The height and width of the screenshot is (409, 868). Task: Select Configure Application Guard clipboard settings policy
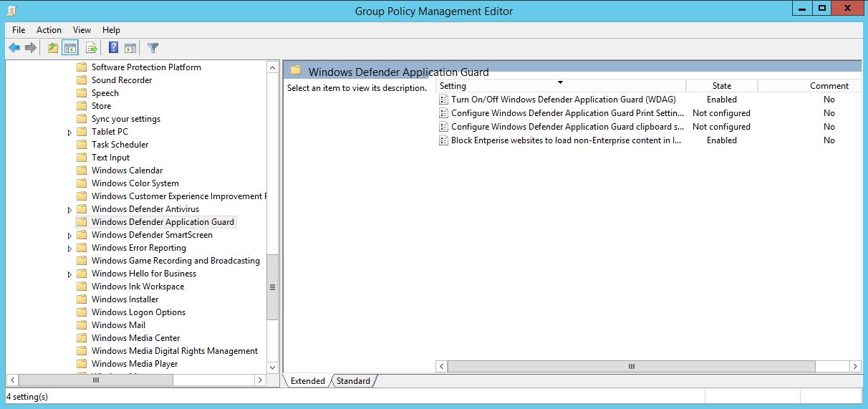click(x=567, y=127)
